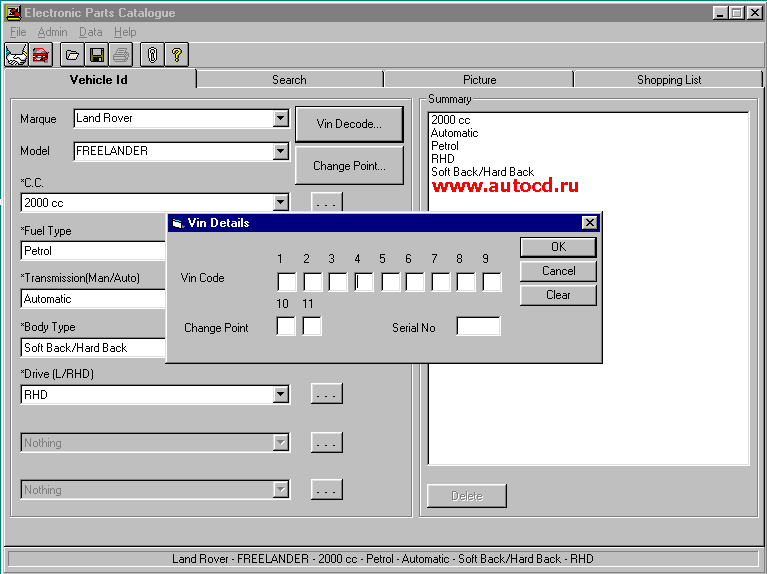
Task: Click the floppy disk save icon
Action: tap(97, 55)
